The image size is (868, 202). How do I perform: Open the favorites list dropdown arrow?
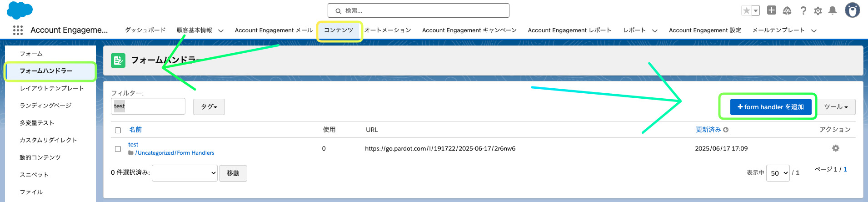tap(755, 10)
